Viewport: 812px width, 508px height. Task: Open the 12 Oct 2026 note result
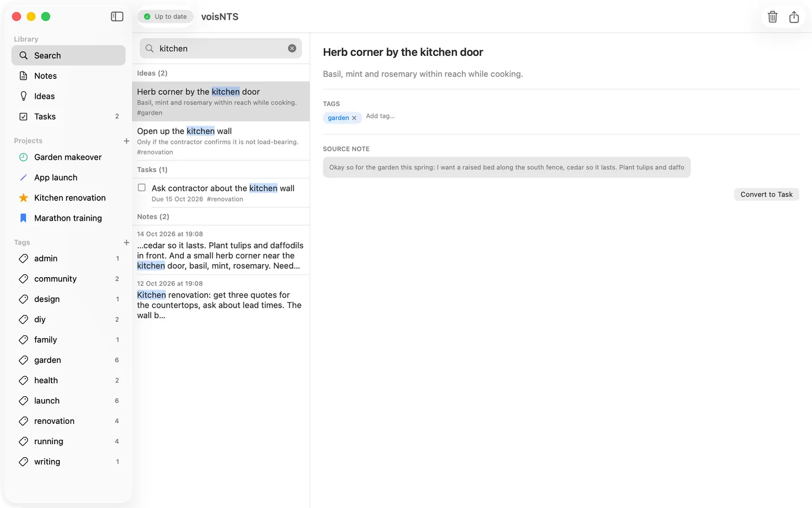coord(220,300)
